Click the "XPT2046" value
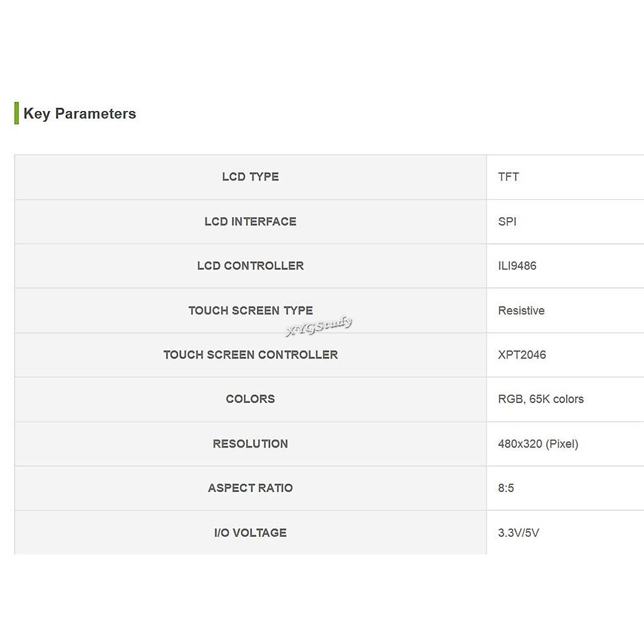The width and height of the screenshot is (644, 644). 522,355
